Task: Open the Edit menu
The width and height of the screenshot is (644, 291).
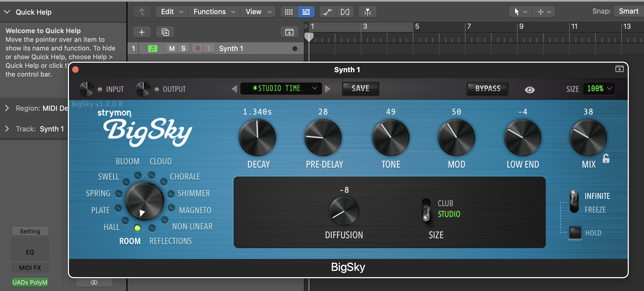Action: click(x=172, y=12)
